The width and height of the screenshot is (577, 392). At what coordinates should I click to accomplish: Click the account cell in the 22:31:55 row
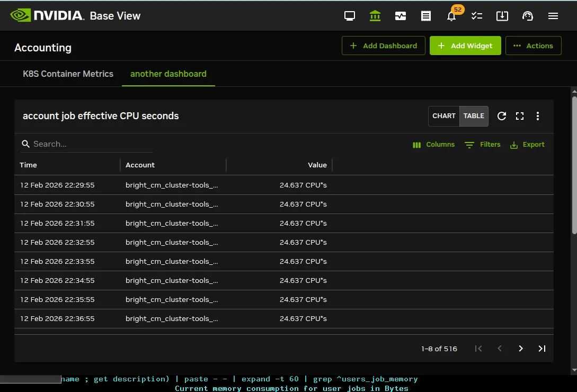[172, 224]
